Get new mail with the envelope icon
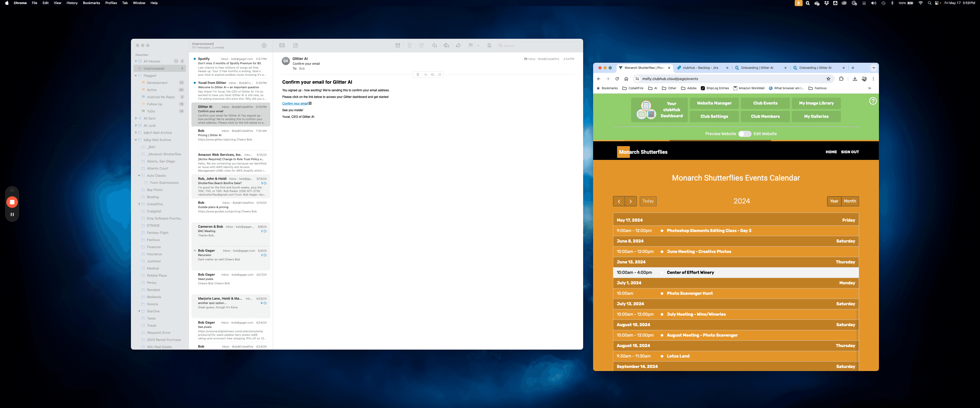The image size is (980, 408). 282,45
